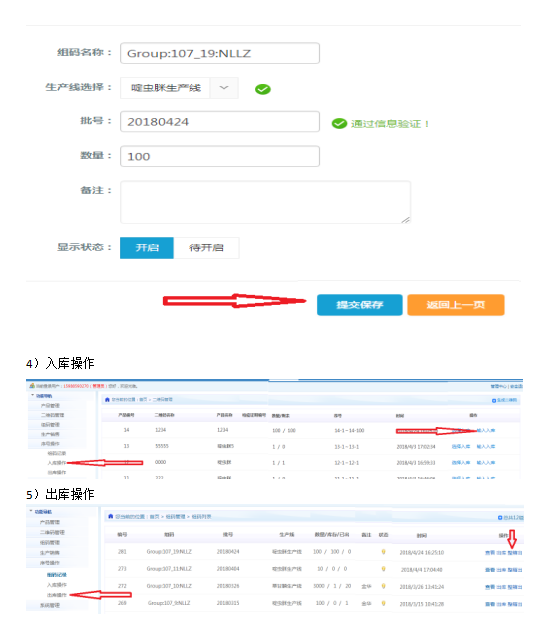Click the 返回上一页 button
Screen dimensions: 551x631
[456, 305]
